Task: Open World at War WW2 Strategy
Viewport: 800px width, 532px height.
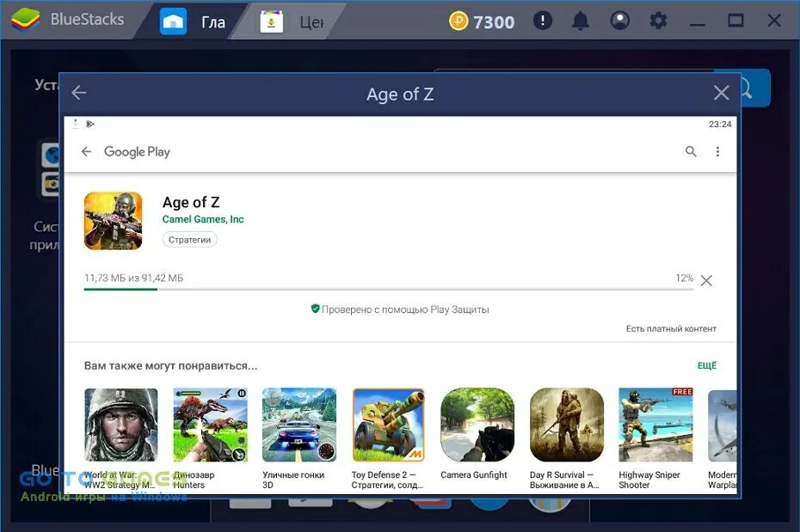Action: click(121, 438)
